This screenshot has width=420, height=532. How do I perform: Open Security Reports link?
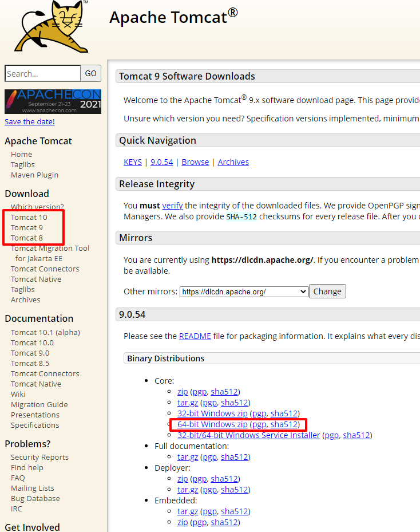39,458
